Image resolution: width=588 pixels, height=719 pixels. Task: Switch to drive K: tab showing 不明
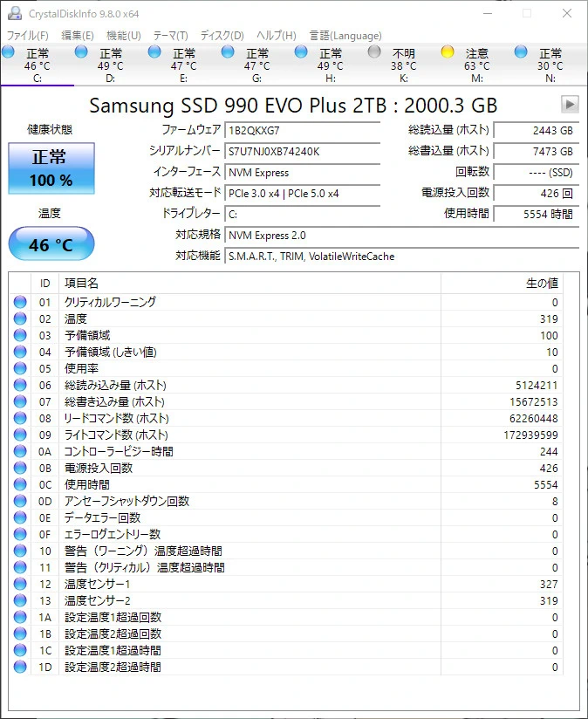coord(403,65)
